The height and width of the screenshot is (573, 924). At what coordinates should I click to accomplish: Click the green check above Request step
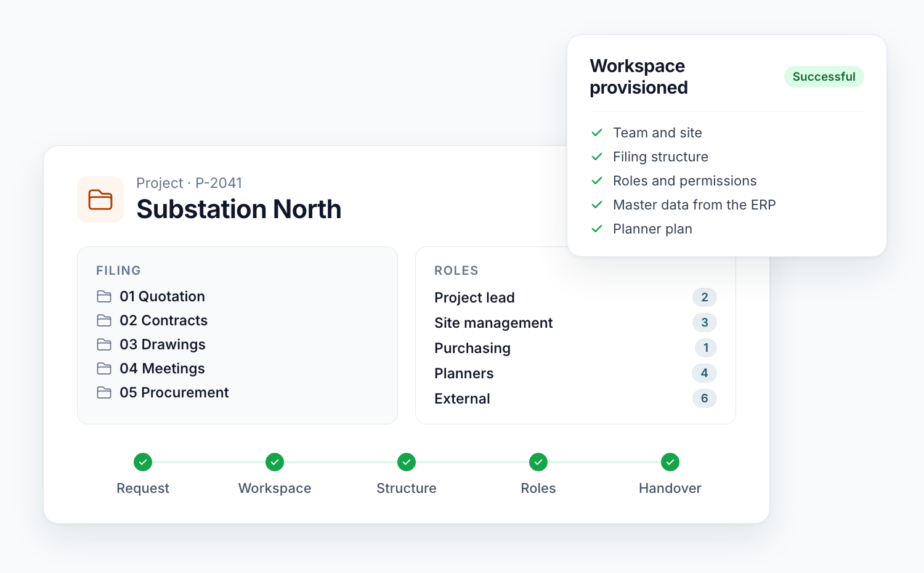(143, 462)
